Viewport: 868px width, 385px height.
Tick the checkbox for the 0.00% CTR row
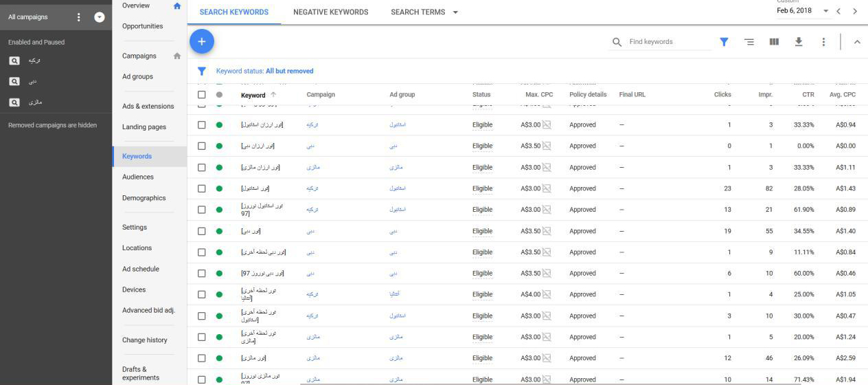[x=202, y=146]
